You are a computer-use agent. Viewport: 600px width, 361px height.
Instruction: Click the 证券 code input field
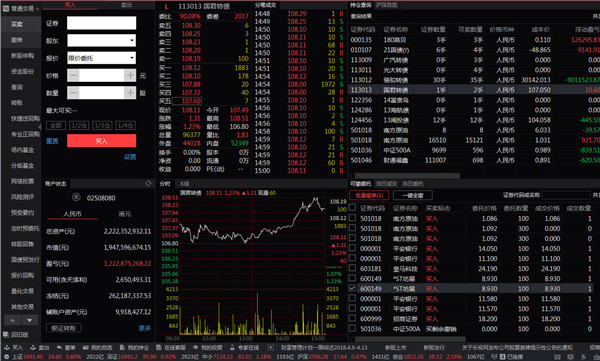pos(101,23)
